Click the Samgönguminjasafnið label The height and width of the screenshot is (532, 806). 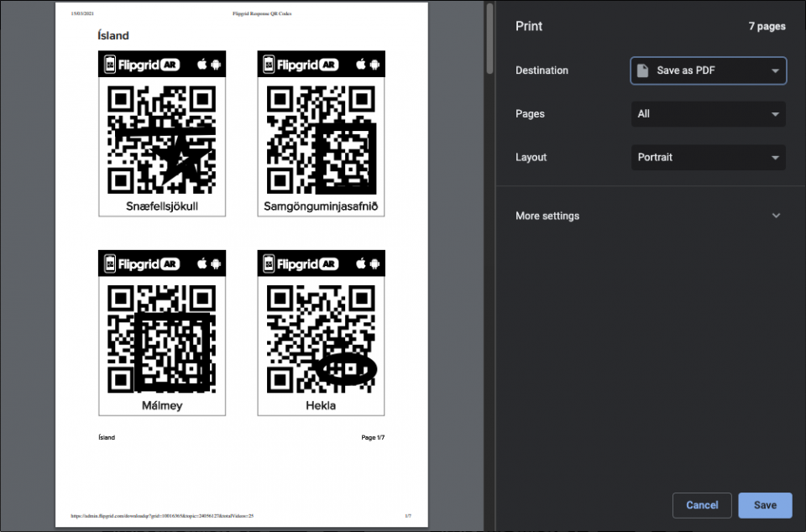pos(322,206)
